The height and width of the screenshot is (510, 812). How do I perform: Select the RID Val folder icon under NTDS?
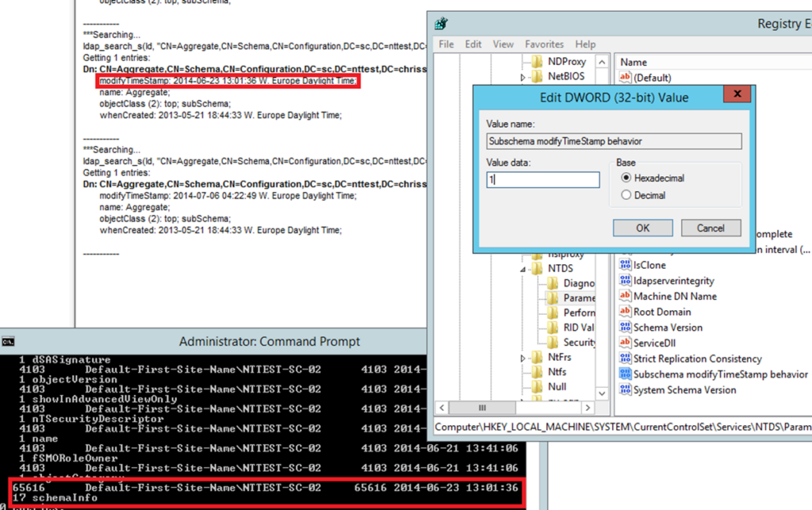point(553,328)
